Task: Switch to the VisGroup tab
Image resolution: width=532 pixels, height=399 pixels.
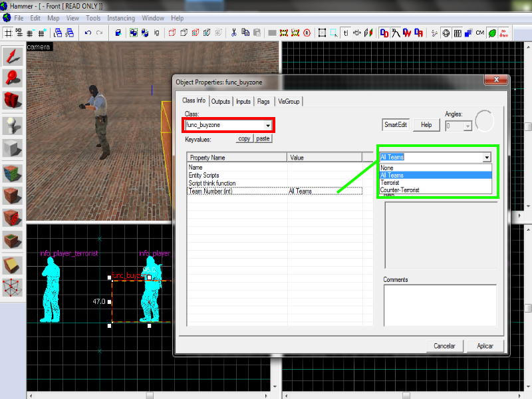Action: click(x=289, y=102)
